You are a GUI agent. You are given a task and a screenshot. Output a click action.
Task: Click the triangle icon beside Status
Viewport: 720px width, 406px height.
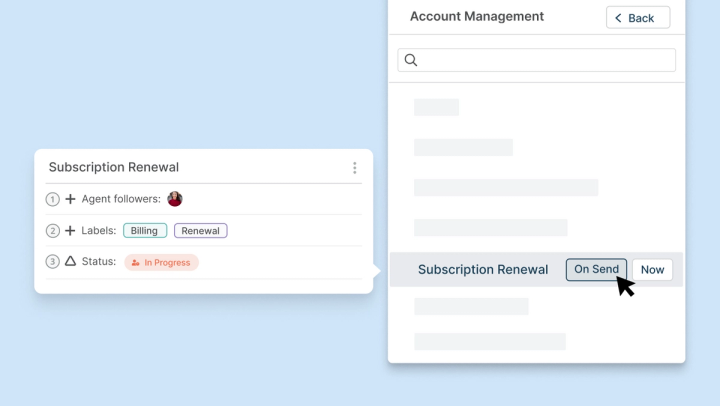[x=70, y=262]
